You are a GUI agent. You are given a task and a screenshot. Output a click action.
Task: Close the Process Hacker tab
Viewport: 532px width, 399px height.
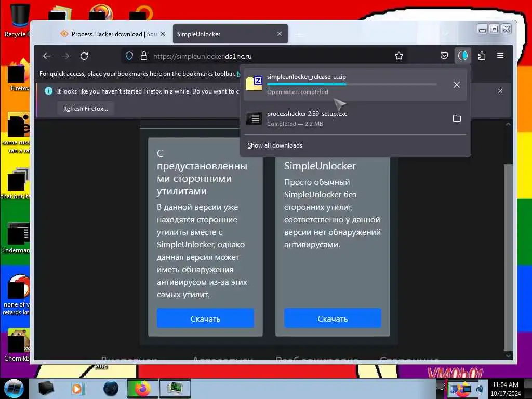(x=163, y=34)
